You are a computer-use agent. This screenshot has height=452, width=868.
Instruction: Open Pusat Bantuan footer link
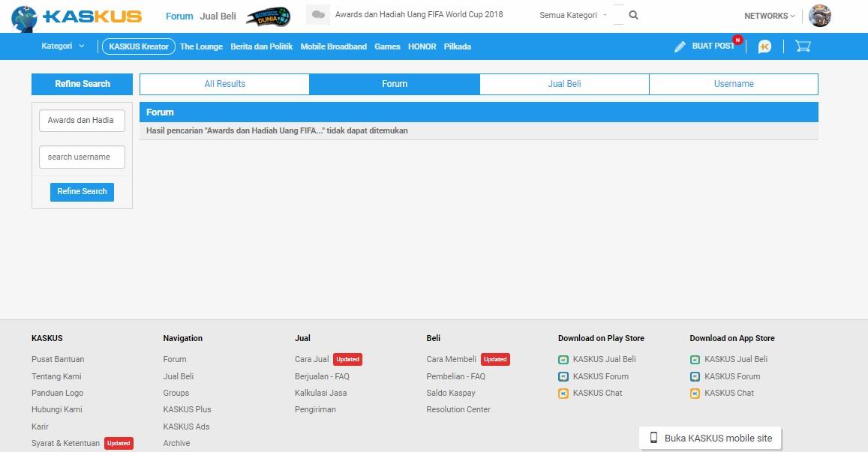point(58,360)
